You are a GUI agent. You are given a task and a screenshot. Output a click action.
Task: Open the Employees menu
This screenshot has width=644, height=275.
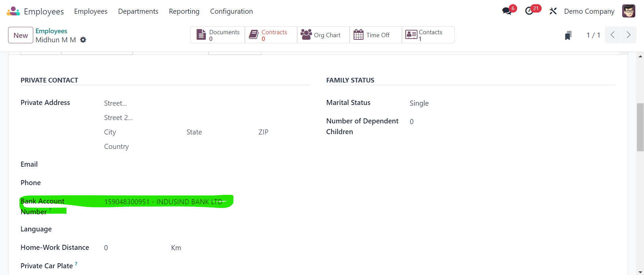tap(91, 11)
